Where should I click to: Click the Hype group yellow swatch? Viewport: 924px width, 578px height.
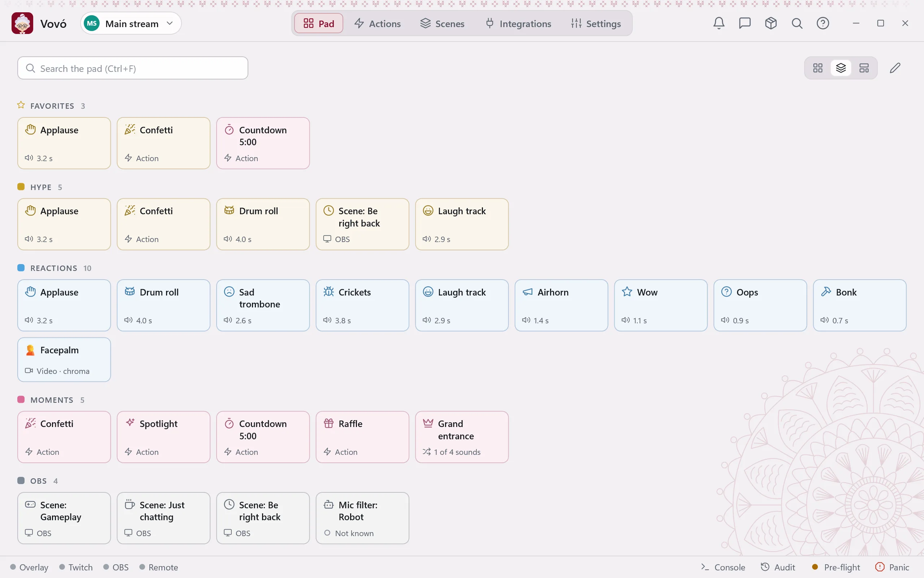pos(21,186)
